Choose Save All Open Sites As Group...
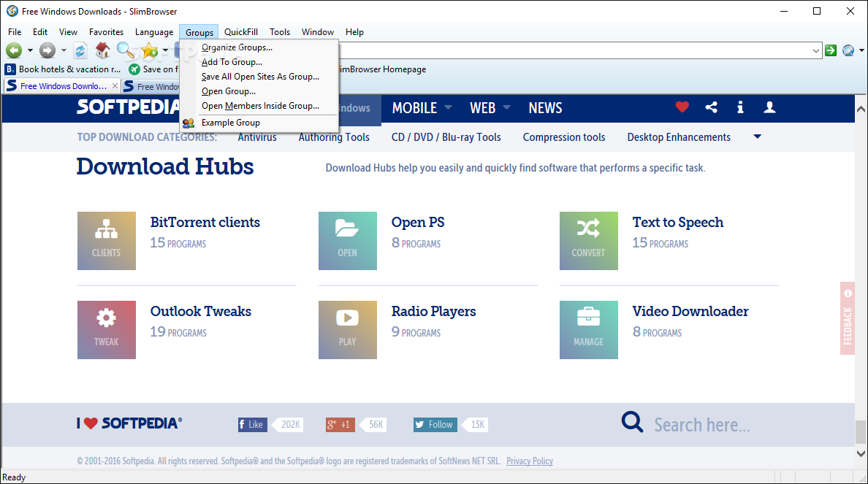This screenshot has height=484, width=868. pos(259,77)
